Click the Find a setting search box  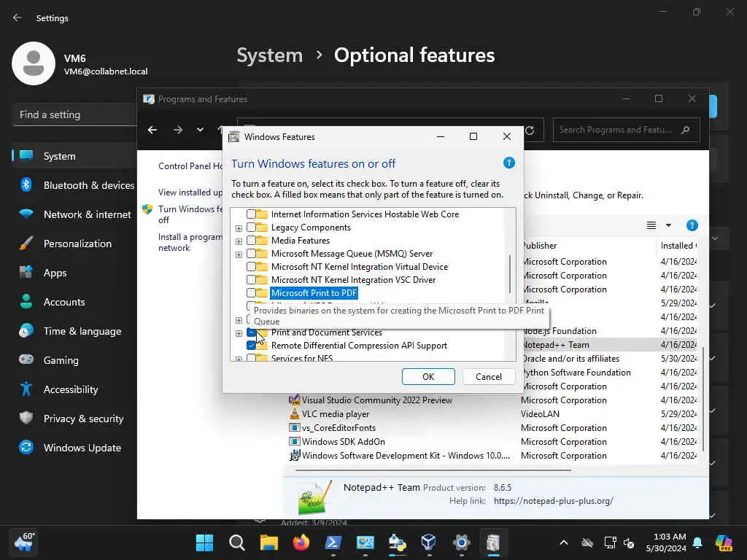tap(75, 114)
